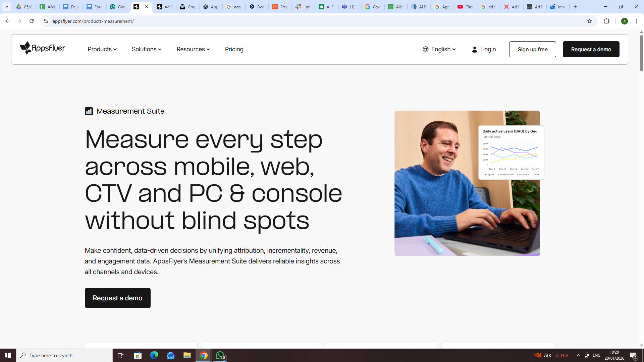Screen dimensions: 644x362
Task: Go forward in browser history
Action: point(19,21)
